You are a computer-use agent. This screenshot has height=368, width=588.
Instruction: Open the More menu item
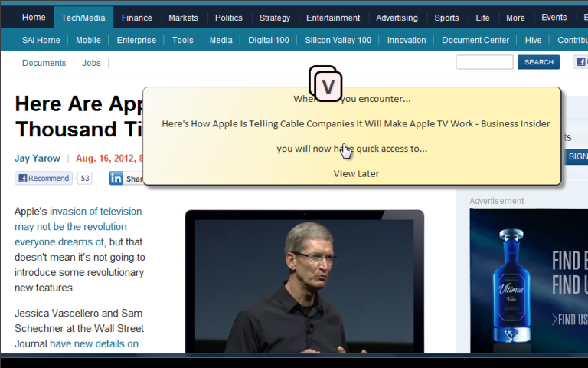(x=515, y=18)
